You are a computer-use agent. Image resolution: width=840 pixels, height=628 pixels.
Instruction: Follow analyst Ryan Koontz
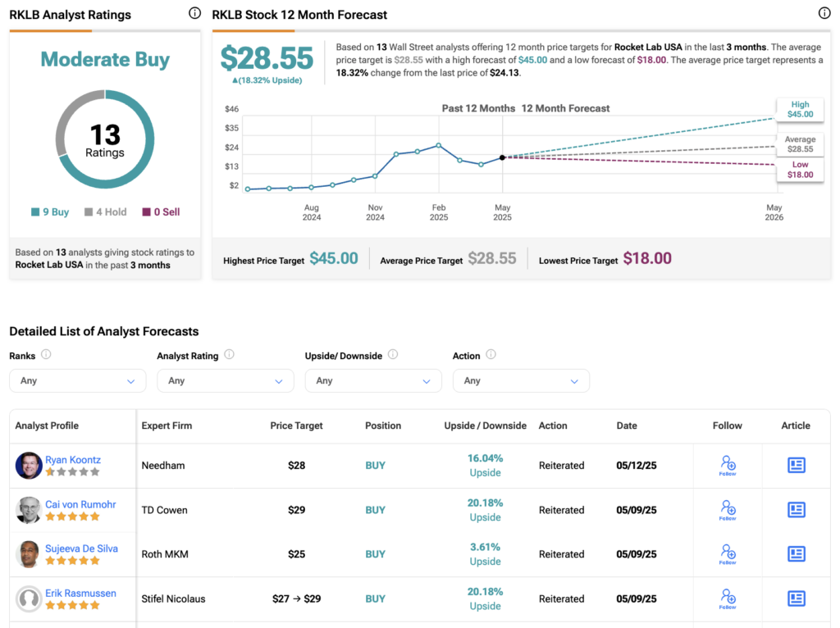point(727,465)
